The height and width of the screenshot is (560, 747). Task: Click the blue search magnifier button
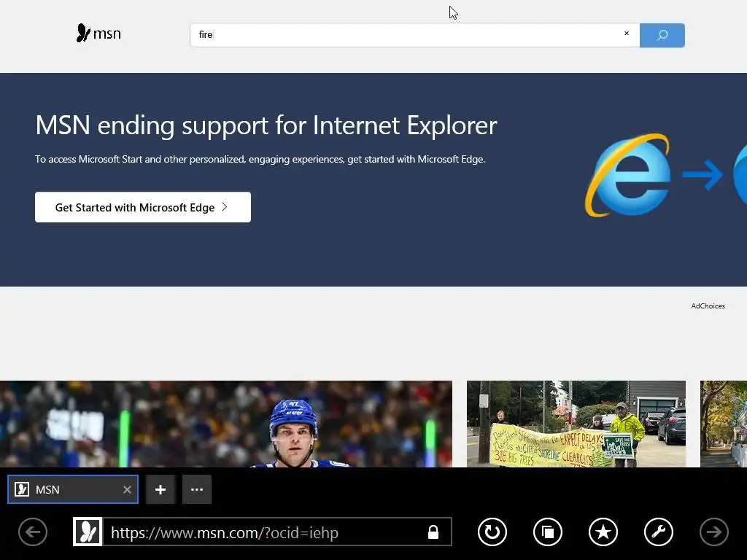coord(662,35)
